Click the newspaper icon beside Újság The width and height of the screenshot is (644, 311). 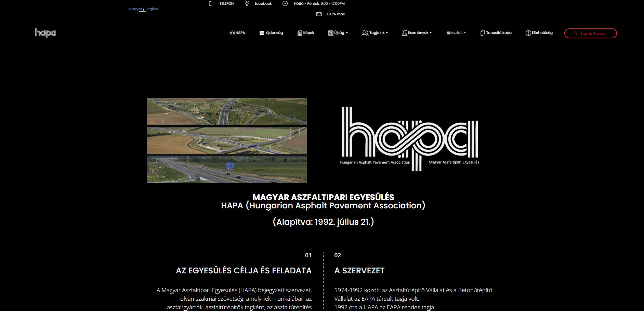(x=331, y=33)
